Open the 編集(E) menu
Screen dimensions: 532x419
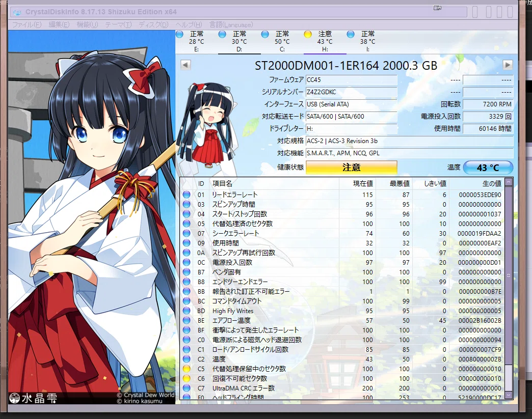pos(59,25)
